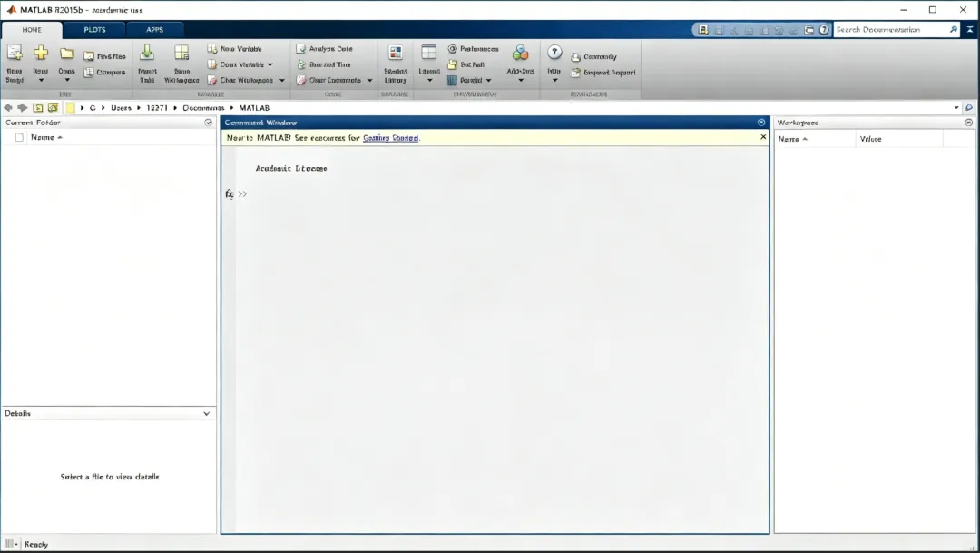Click the Compare files button
The width and height of the screenshot is (980, 553).
[x=104, y=72]
